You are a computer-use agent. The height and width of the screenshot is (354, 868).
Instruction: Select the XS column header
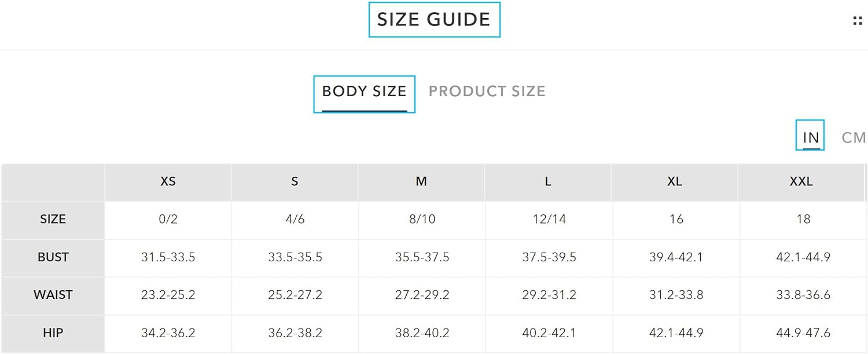[x=168, y=182]
